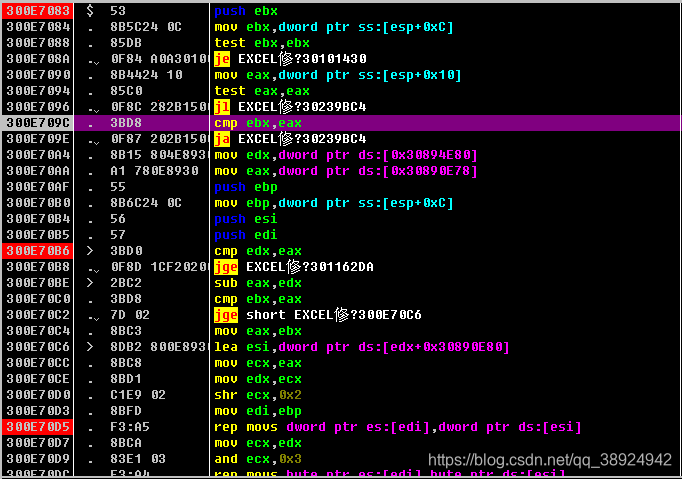The width and height of the screenshot is (682, 479).
Task: Click hex bytes 'F3:A5'
Action: pyautogui.click(x=130, y=427)
